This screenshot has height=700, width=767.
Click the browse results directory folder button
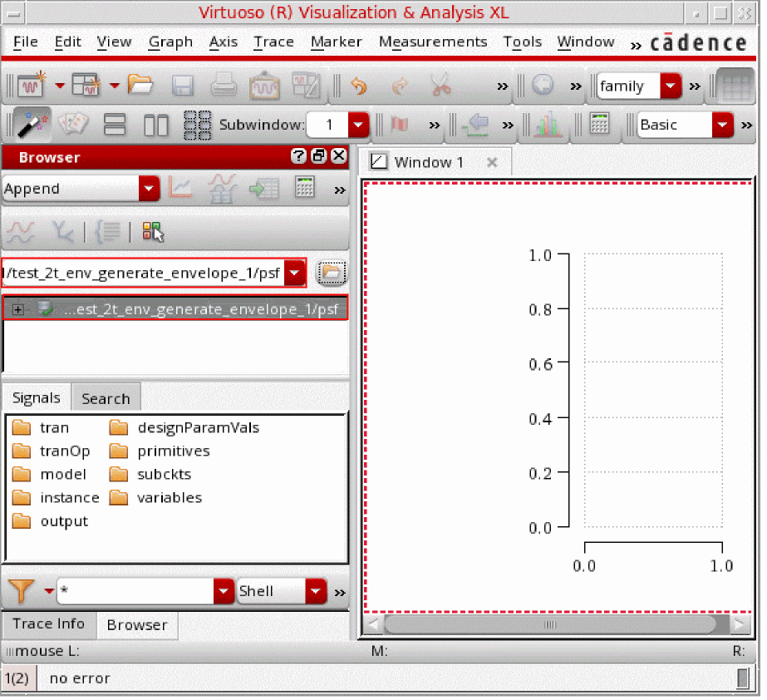point(332,272)
